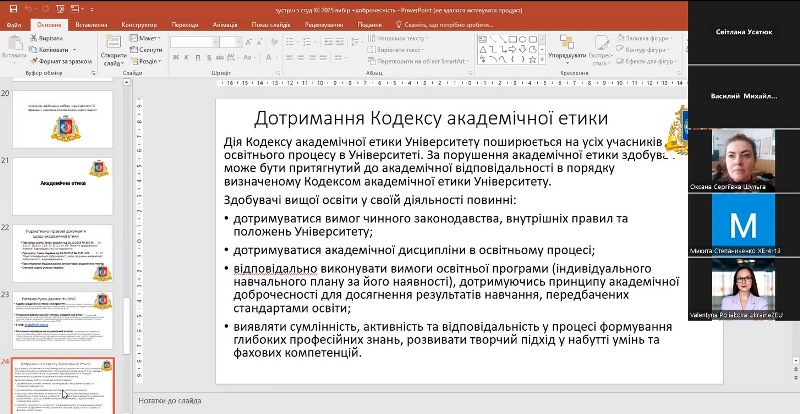The image size is (800, 414).
Task: Toggle italic text formatting (К)
Action: [x=184, y=59]
